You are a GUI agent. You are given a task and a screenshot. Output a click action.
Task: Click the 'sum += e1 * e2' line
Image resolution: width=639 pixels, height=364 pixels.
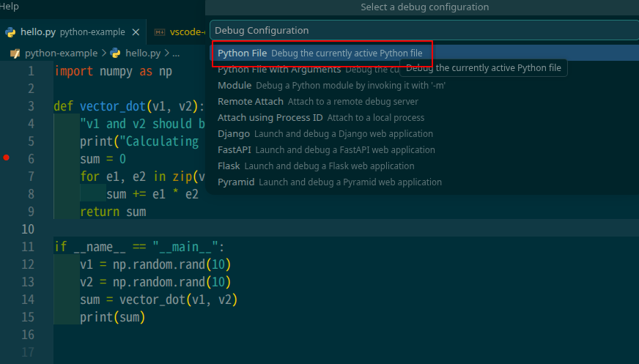152,194
